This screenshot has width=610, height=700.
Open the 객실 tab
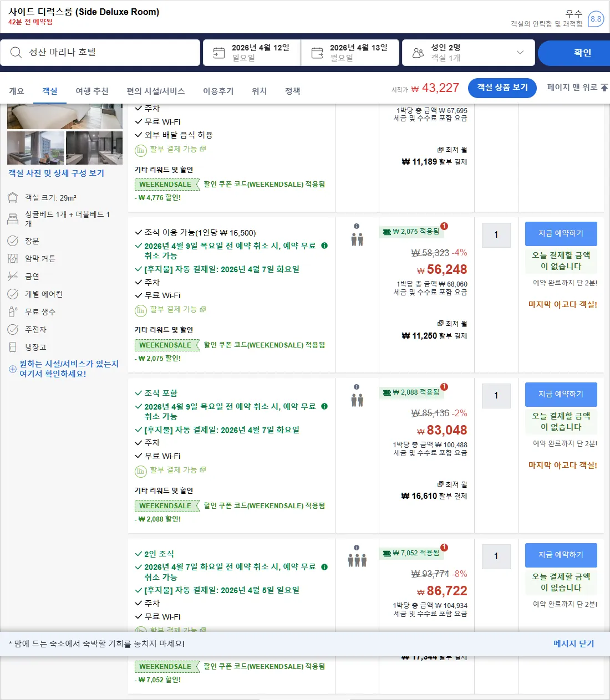pyautogui.click(x=50, y=91)
